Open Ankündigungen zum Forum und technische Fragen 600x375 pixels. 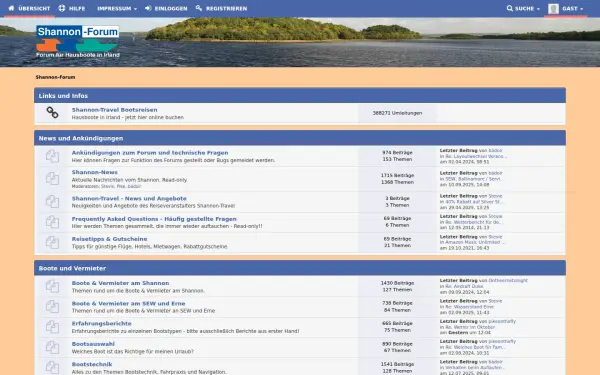coord(150,153)
